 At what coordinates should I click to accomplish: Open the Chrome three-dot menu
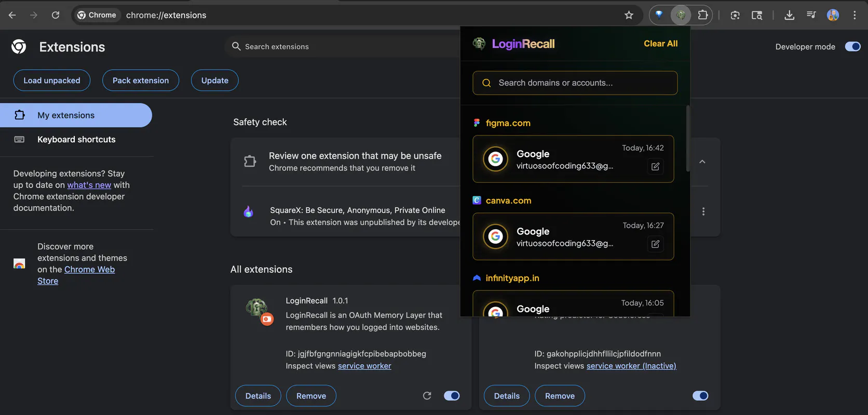coord(855,15)
